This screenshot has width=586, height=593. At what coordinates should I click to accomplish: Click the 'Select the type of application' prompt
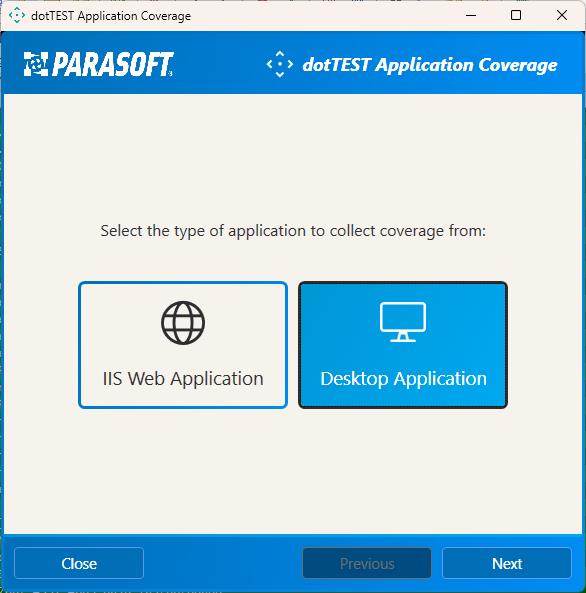click(293, 231)
